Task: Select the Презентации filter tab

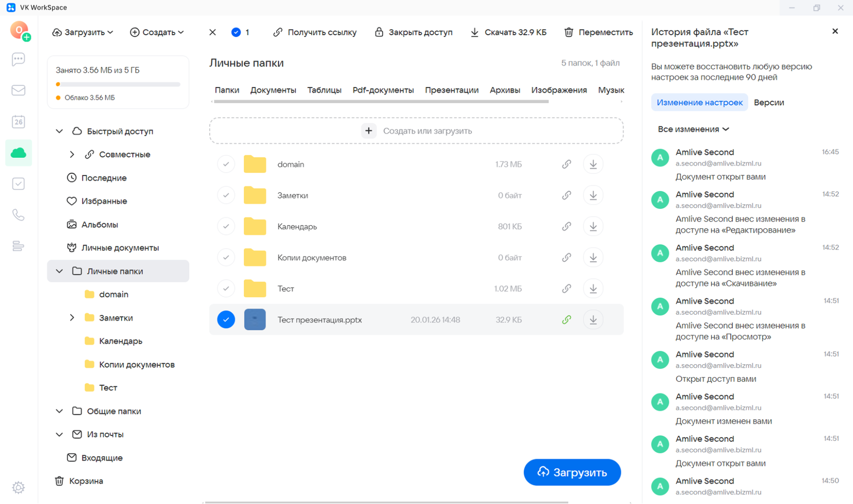Action: coord(451,90)
